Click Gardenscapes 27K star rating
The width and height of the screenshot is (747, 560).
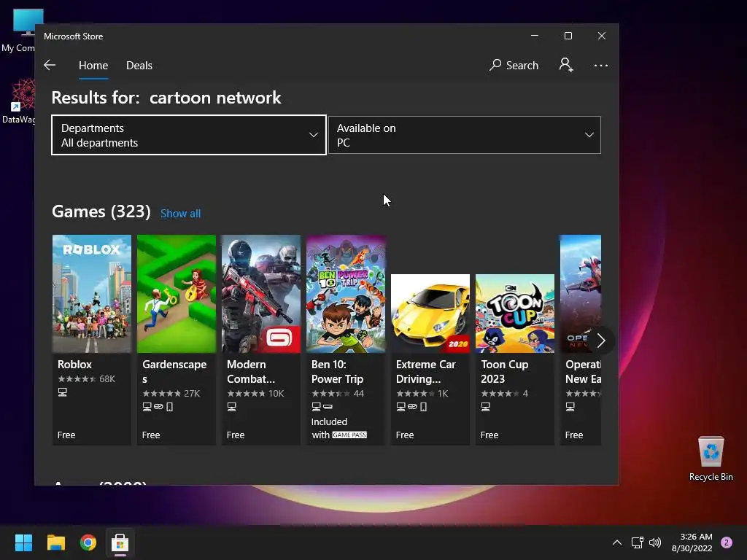[x=171, y=393]
